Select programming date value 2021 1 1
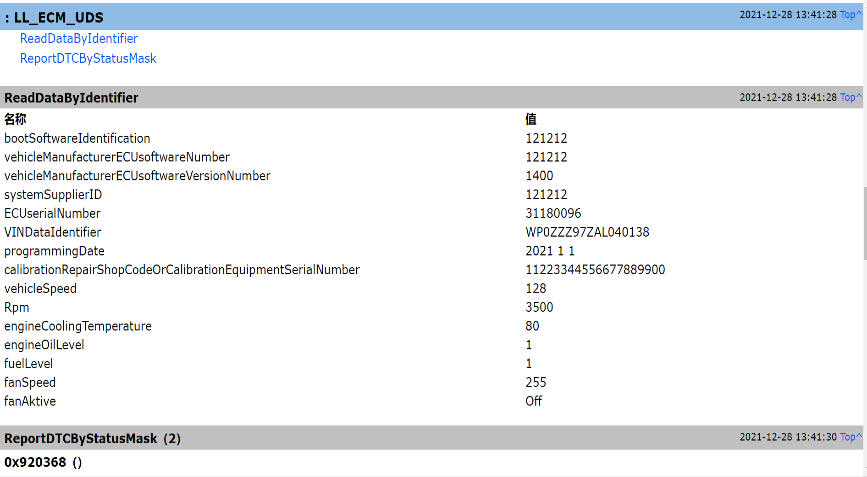867x477 pixels. tap(550, 251)
